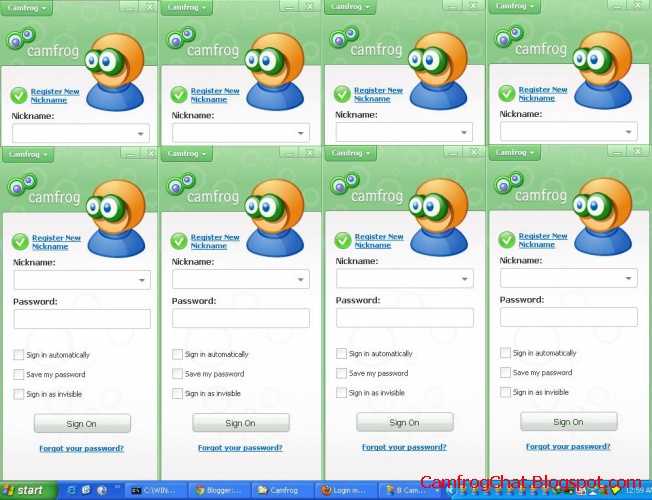
Task: Expand Nickname dropdown in third top-row window
Action: click(464, 133)
